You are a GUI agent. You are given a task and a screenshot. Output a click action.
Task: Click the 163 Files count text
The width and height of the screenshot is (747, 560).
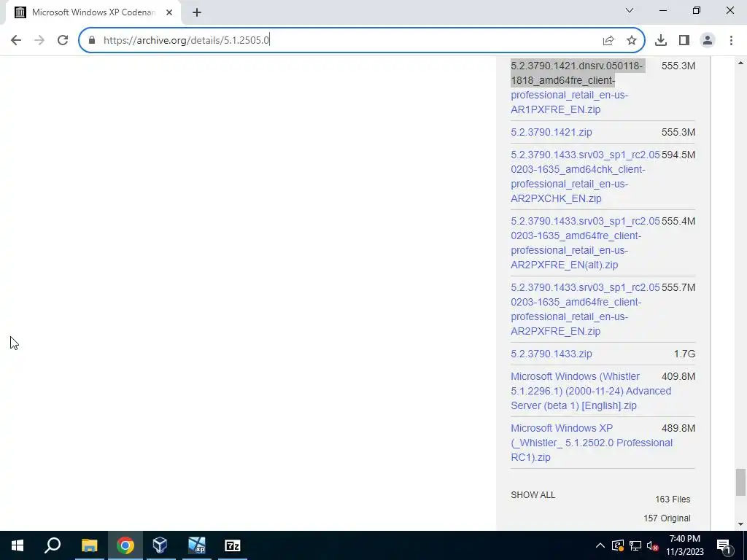pos(673,499)
